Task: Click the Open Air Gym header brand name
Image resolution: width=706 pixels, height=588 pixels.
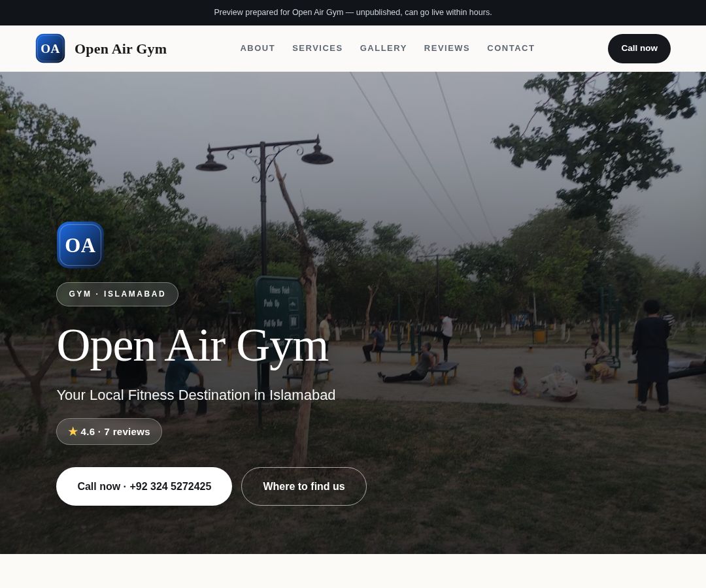Action: click(121, 49)
